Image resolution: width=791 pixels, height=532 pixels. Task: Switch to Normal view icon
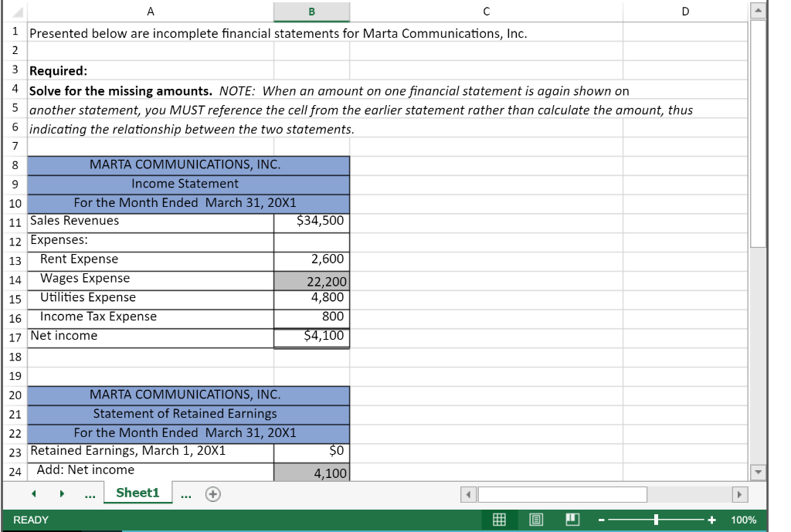(499, 520)
